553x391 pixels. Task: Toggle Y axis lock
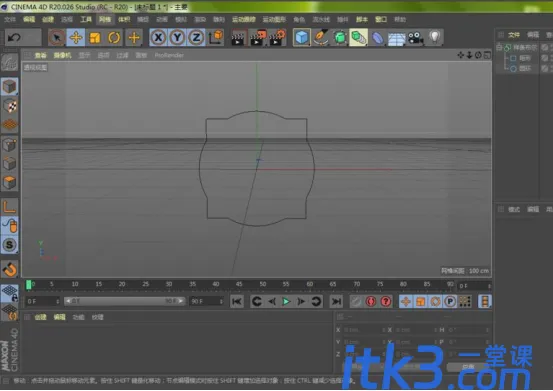[x=177, y=37]
